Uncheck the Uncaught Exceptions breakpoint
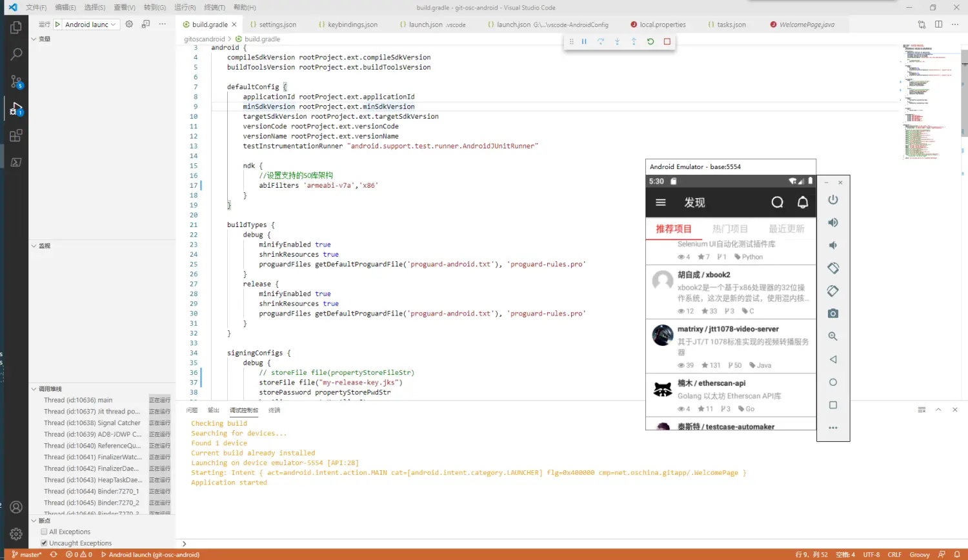Image resolution: width=968 pixels, height=560 pixels. tap(44, 543)
